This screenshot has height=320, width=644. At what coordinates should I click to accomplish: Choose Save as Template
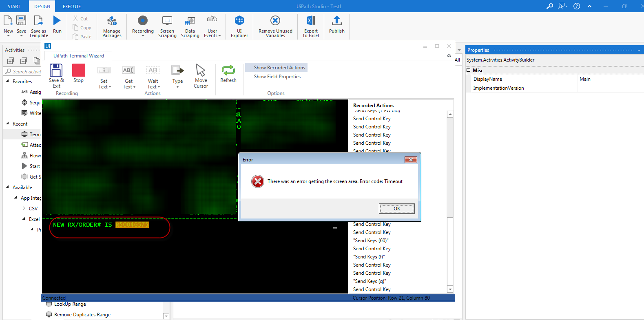[39, 26]
